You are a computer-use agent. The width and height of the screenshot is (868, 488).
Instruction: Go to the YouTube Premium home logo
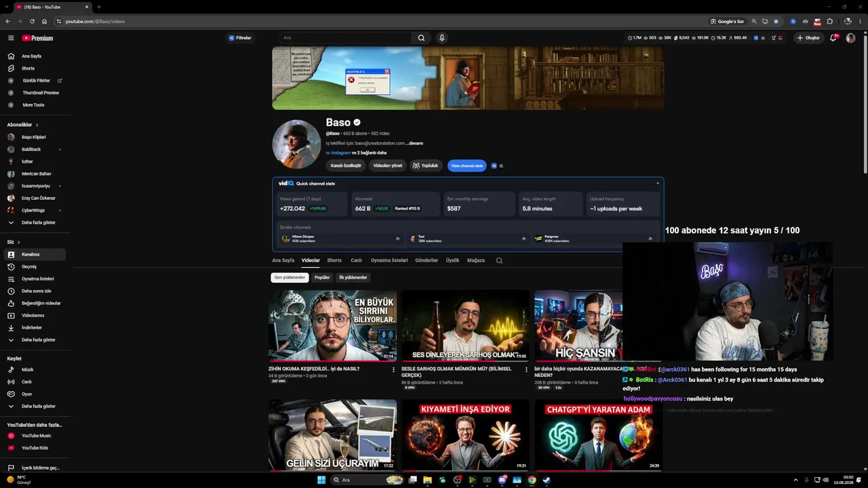(x=37, y=38)
